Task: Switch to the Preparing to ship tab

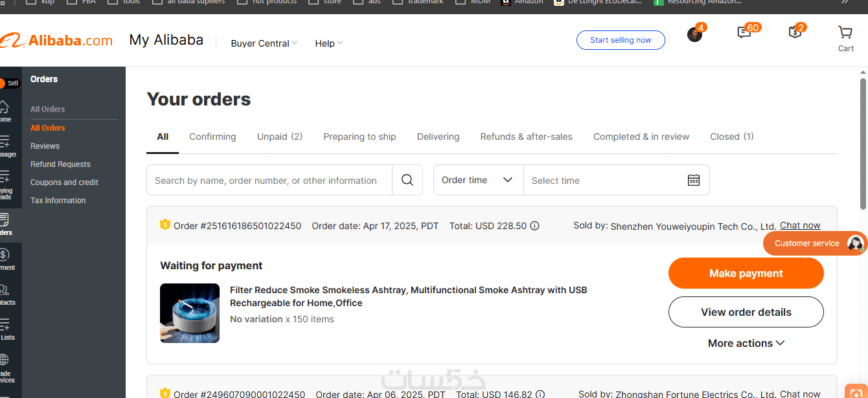Action: click(360, 137)
